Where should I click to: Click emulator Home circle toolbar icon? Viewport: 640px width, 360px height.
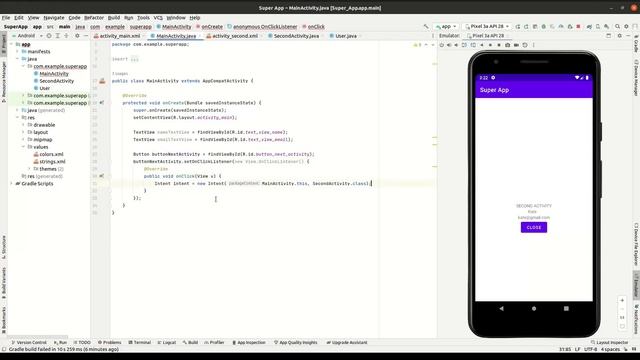490,45
